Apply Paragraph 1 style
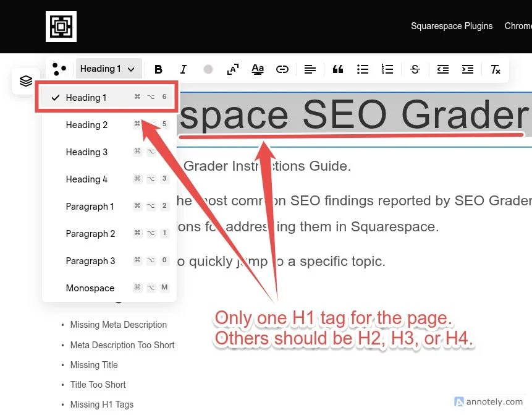The height and width of the screenshot is (415, 532). pos(109,206)
